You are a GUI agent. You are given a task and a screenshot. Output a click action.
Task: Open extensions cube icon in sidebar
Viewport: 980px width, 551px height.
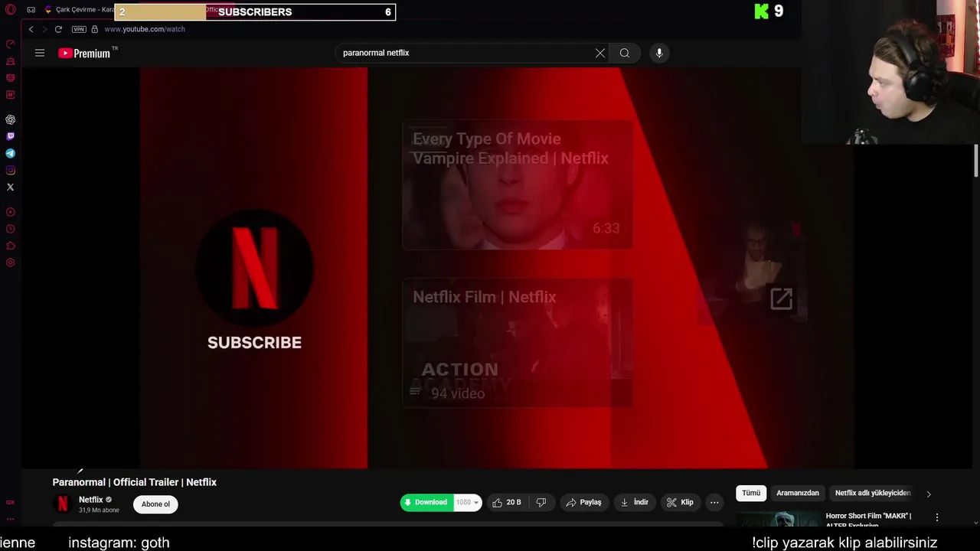tap(11, 246)
